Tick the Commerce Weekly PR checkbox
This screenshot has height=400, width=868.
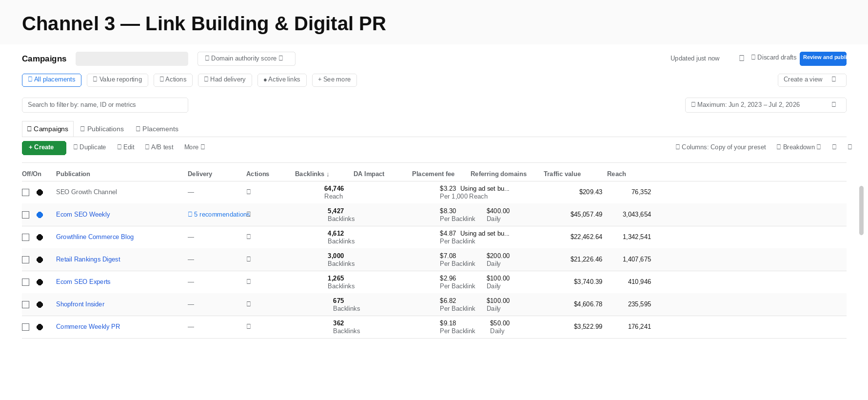tap(26, 327)
